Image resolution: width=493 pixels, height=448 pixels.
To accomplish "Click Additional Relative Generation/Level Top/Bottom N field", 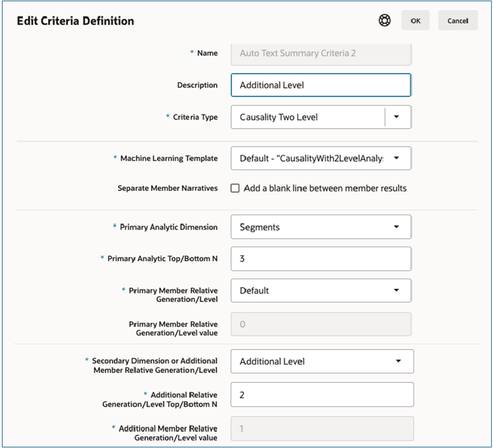I will (322, 394).
